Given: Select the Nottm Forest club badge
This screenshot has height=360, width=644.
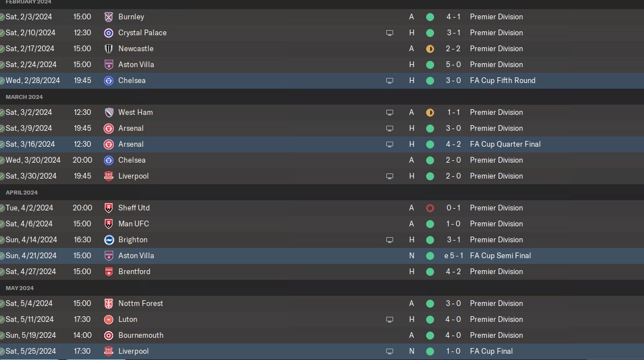Looking at the screenshot, I should (x=109, y=304).
